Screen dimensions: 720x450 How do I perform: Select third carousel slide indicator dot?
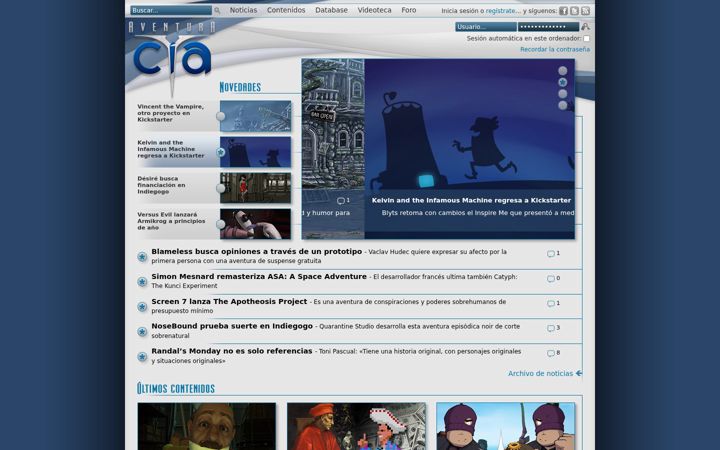click(x=562, y=94)
